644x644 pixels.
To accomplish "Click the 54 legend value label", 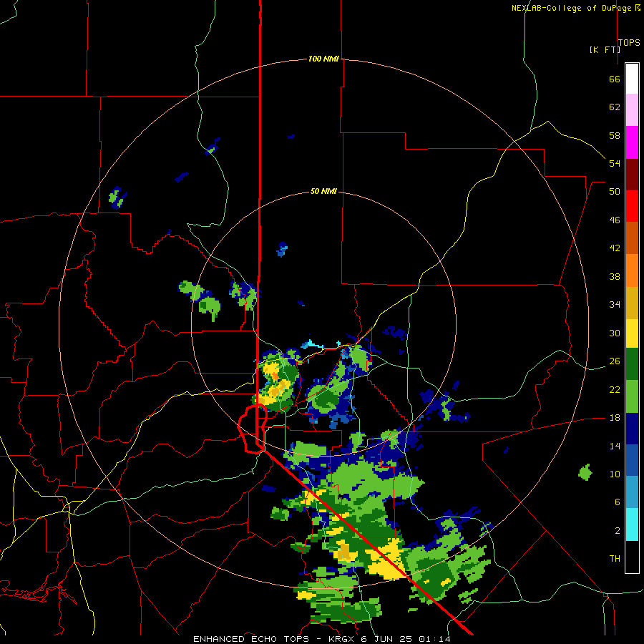I will point(615,163).
